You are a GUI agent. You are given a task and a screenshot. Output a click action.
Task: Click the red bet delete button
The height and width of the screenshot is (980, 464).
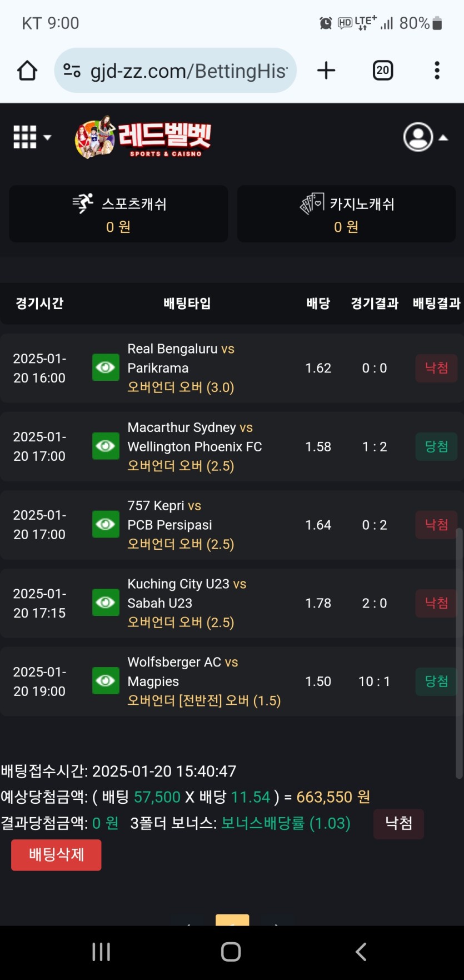[x=56, y=854]
